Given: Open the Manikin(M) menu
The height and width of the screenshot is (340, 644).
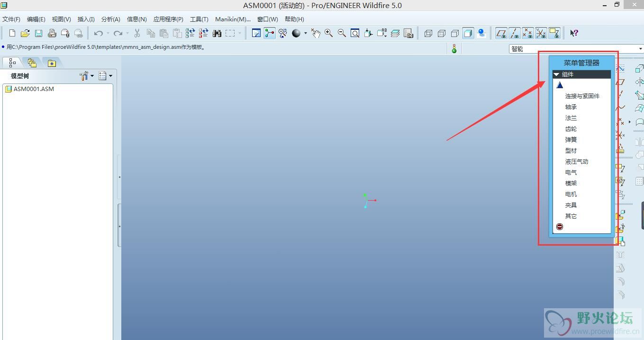Looking at the screenshot, I should click(233, 19).
